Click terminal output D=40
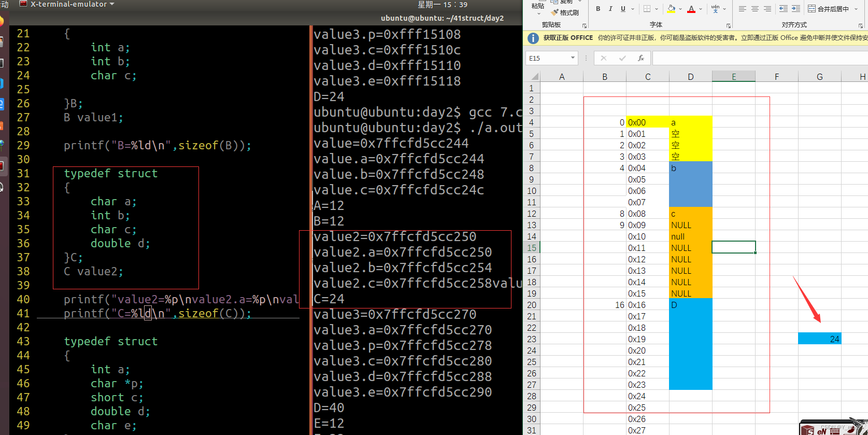Image resolution: width=868 pixels, height=435 pixels. click(x=329, y=408)
